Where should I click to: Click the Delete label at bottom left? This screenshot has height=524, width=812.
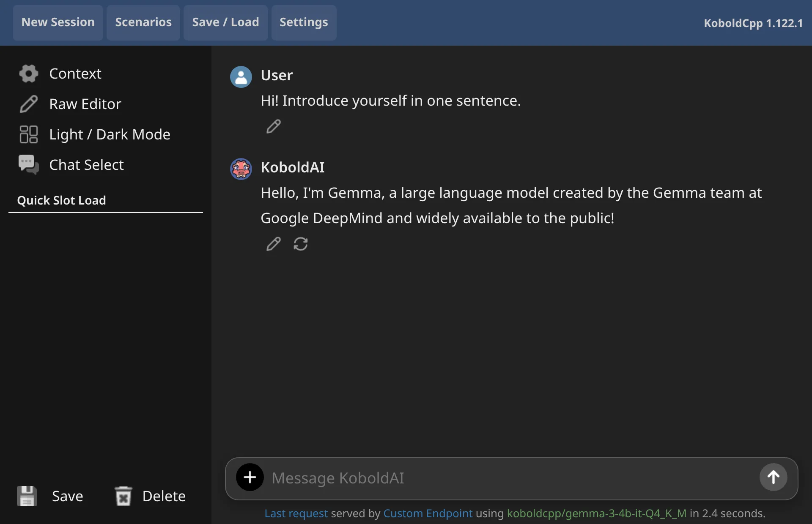pos(164,496)
